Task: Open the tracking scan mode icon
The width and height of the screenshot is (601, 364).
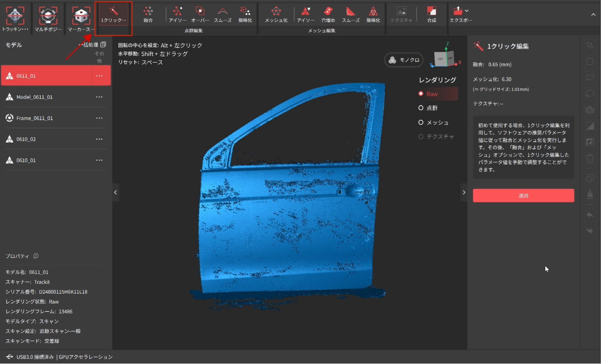Action: click(x=16, y=16)
